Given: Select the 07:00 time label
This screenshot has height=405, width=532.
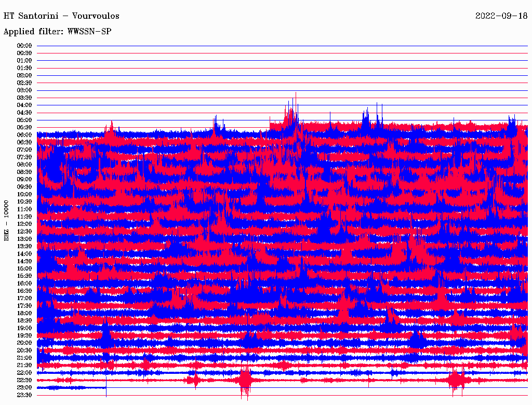Looking at the screenshot, I should [24, 150].
